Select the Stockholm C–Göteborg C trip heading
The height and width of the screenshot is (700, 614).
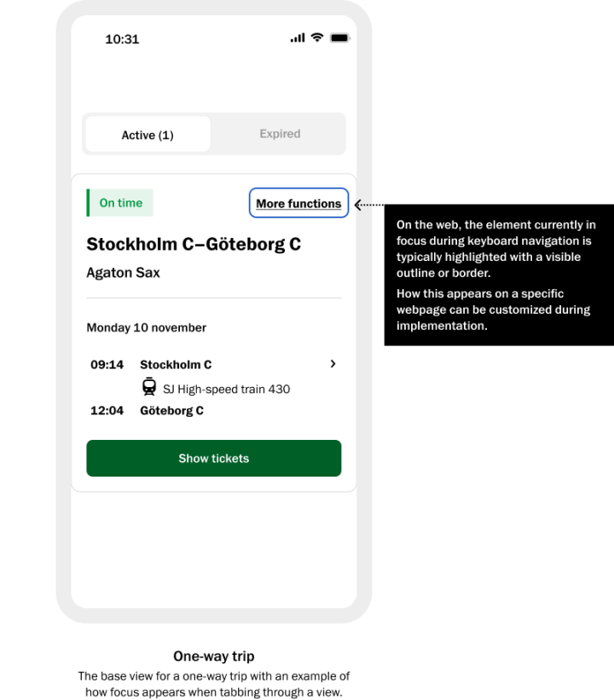(194, 245)
